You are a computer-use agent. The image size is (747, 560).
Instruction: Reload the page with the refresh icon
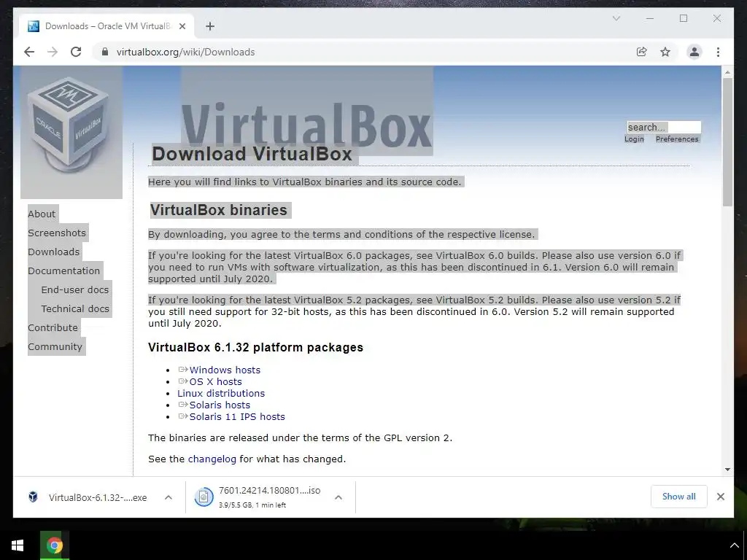[76, 52]
